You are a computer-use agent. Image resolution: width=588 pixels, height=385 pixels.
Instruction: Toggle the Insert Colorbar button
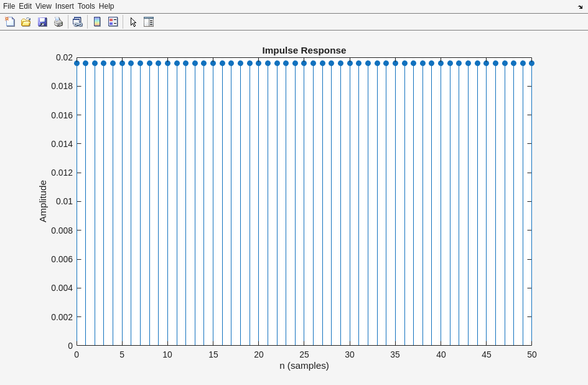pyautogui.click(x=97, y=22)
